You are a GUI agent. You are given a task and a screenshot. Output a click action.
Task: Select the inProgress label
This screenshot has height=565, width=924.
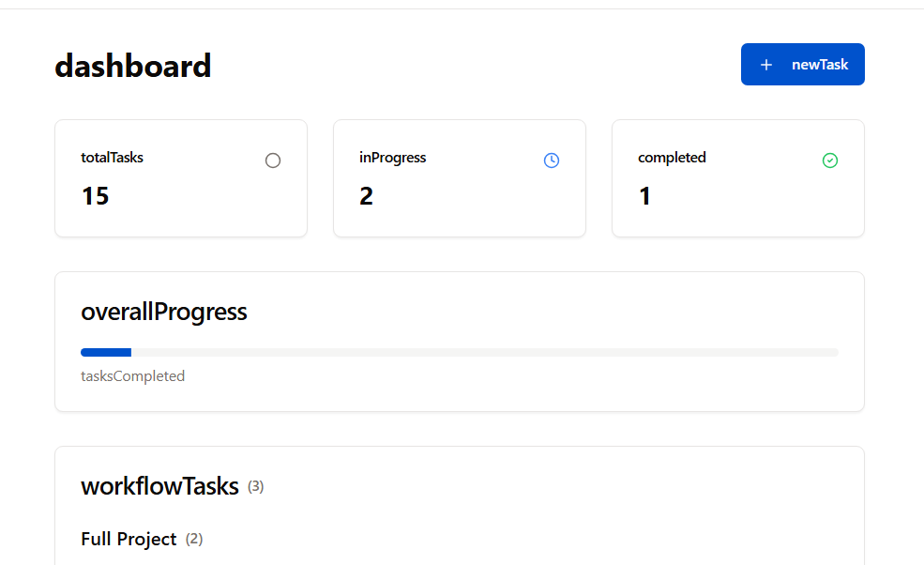(392, 158)
